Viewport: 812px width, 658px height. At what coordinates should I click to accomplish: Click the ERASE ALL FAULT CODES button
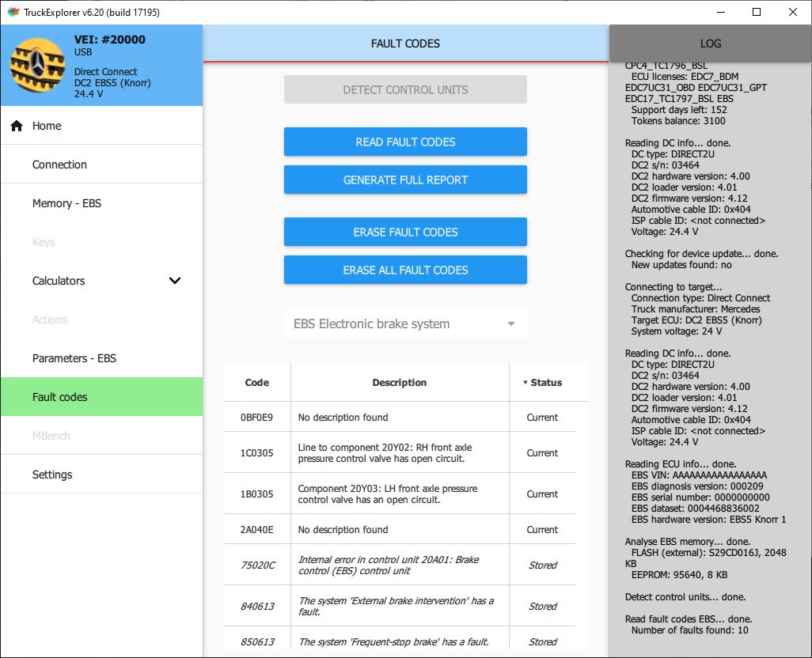405,270
